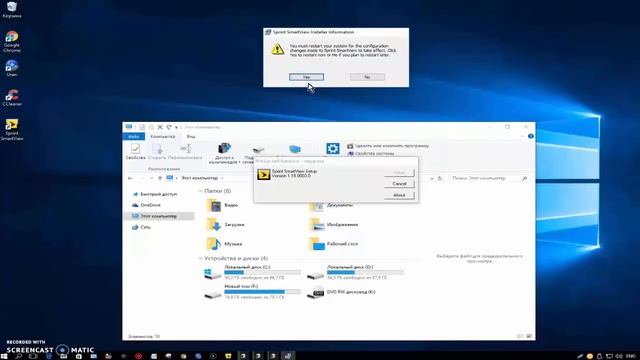This screenshot has width=640, height=360.
Task: Click Yes in the Sprint SmartView restart dialog
Action: pos(307,77)
